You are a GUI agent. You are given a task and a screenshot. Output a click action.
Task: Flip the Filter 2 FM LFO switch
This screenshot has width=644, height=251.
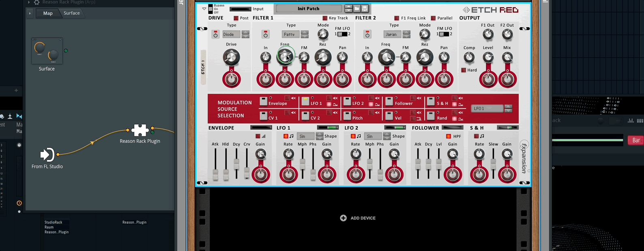(444, 34)
